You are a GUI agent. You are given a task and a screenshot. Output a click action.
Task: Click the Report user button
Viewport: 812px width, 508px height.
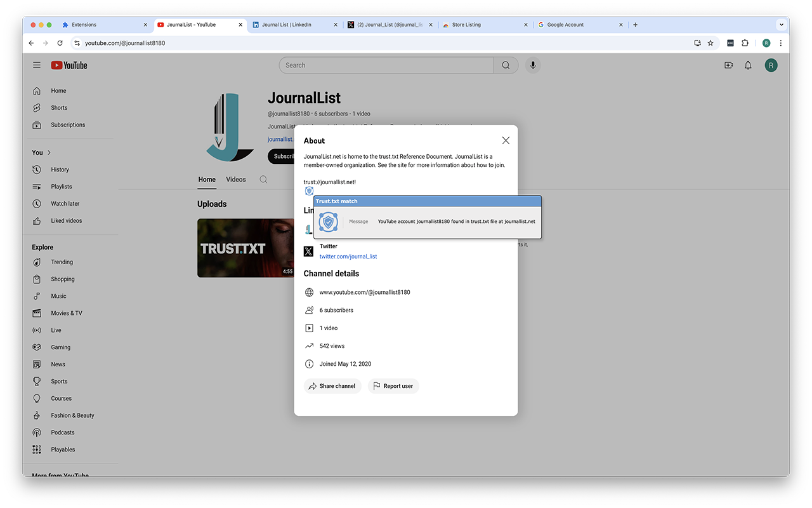click(x=393, y=386)
